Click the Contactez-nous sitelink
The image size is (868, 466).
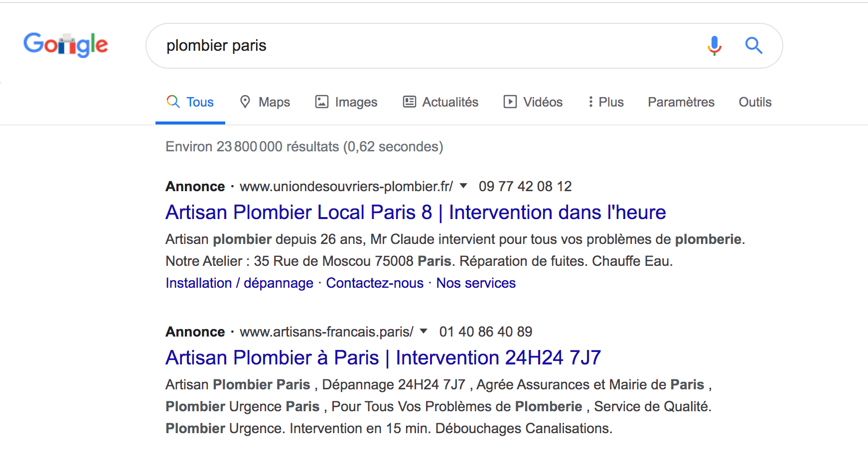374,283
